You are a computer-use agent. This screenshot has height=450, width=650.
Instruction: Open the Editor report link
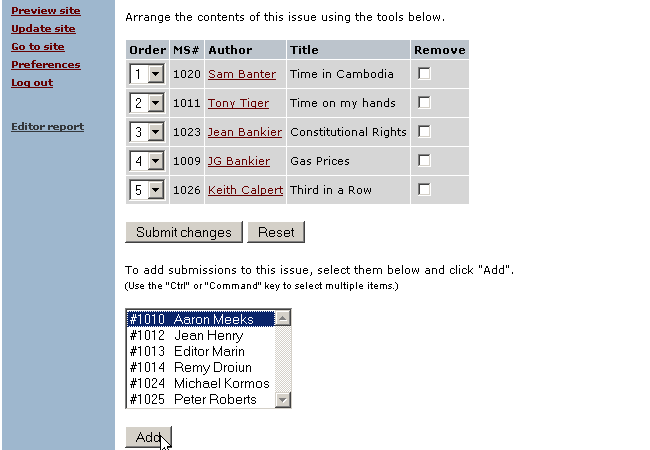[47, 127]
